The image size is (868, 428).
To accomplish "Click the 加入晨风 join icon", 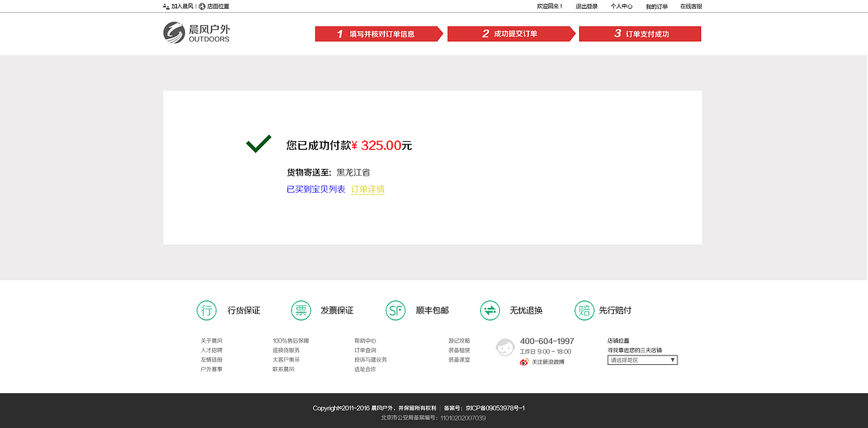I will (165, 6).
